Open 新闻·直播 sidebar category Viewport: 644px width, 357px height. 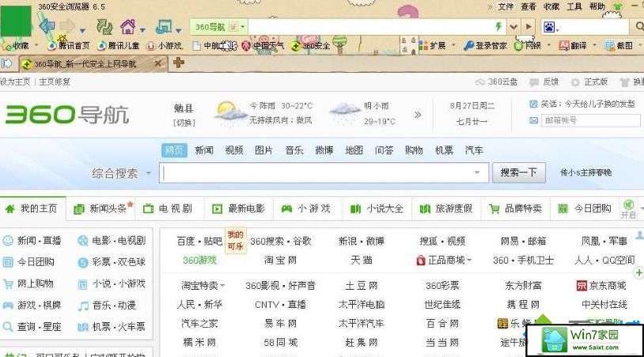(x=32, y=241)
